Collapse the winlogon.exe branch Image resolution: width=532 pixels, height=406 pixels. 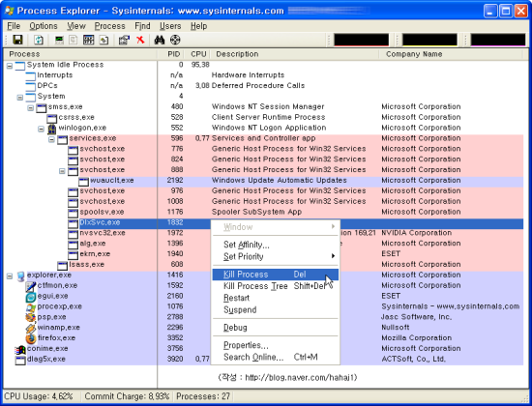(41, 130)
